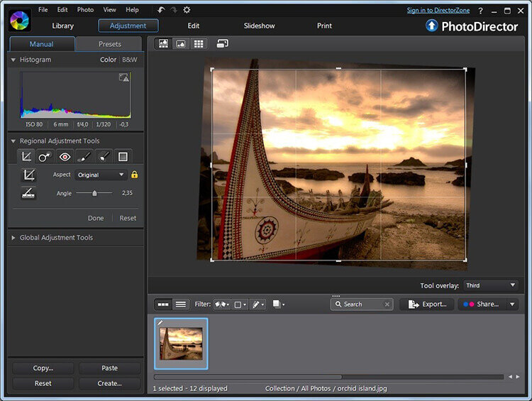Select the Gradient Mask square tool

tap(123, 156)
